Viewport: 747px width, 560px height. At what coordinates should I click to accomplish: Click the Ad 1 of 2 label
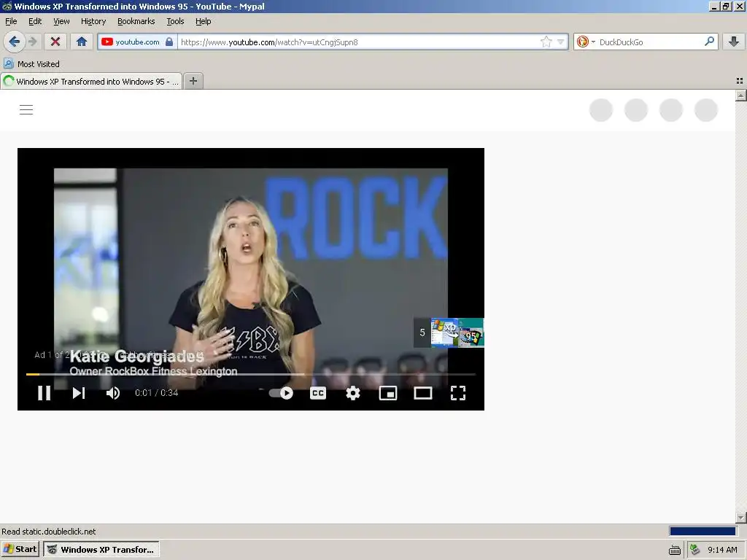[52, 355]
